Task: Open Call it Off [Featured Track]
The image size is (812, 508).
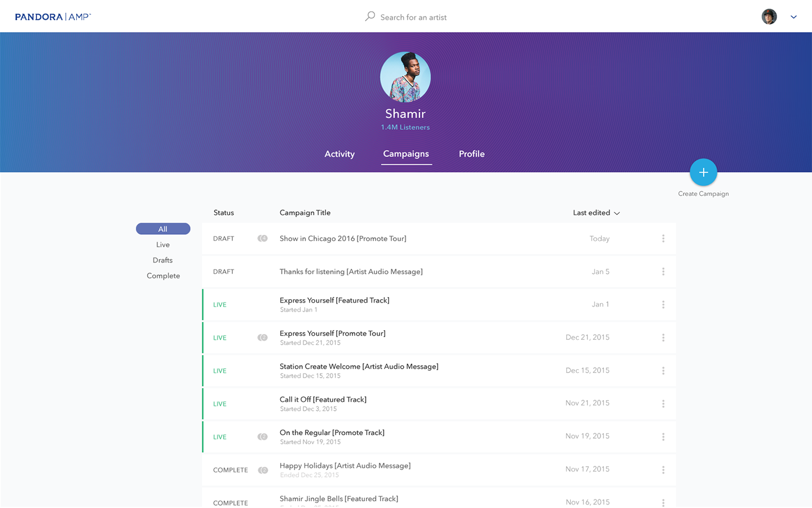Action: [x=323, y=399]
